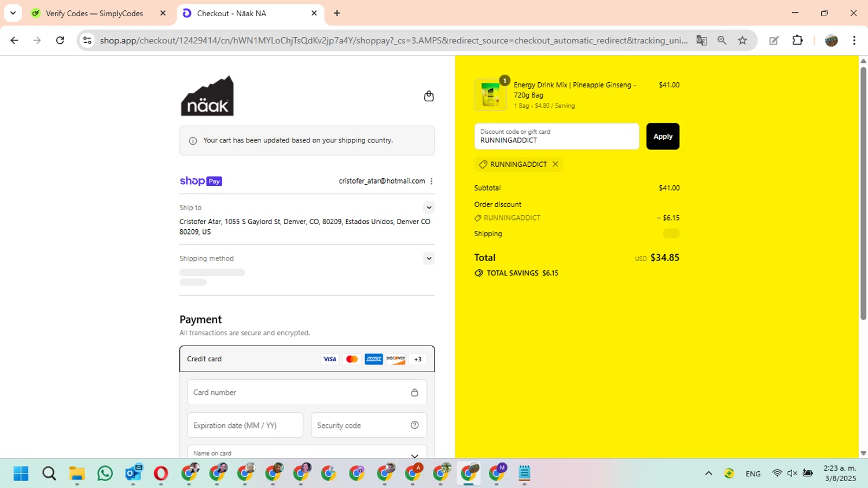Viewport: 868px width, 488px height.
Task: Show the +3 more payment cards
Action: tap(418, 359)
